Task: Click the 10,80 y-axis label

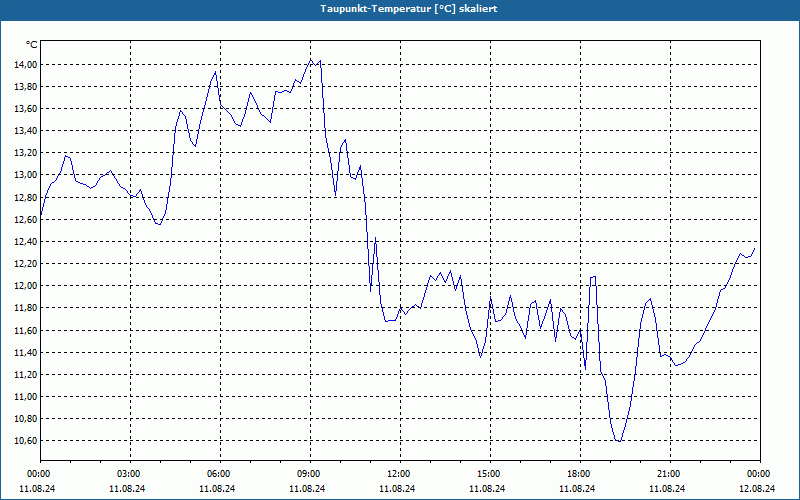Action: pos(28,418)
